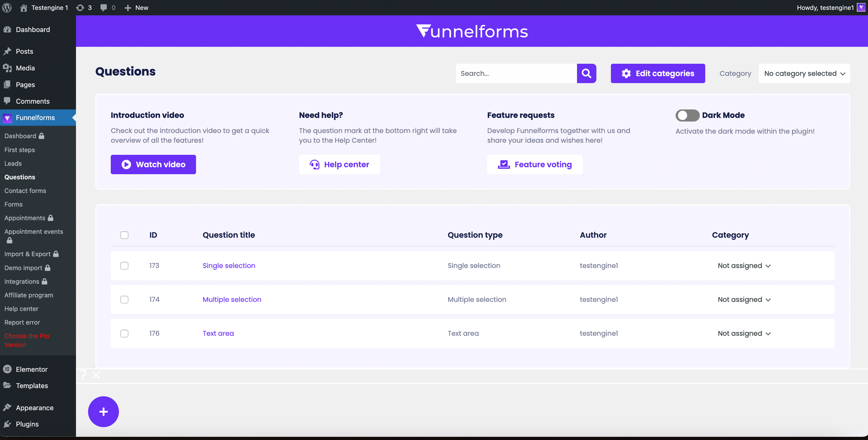Click the magnifier search button
The image size is (868, 440).
pyautogui.click(x=586, y=73)
